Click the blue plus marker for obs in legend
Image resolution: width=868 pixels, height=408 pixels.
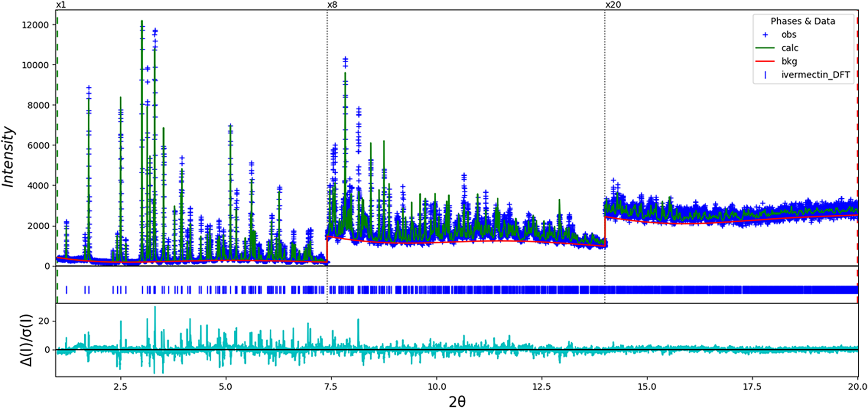(x=765, y=35)
